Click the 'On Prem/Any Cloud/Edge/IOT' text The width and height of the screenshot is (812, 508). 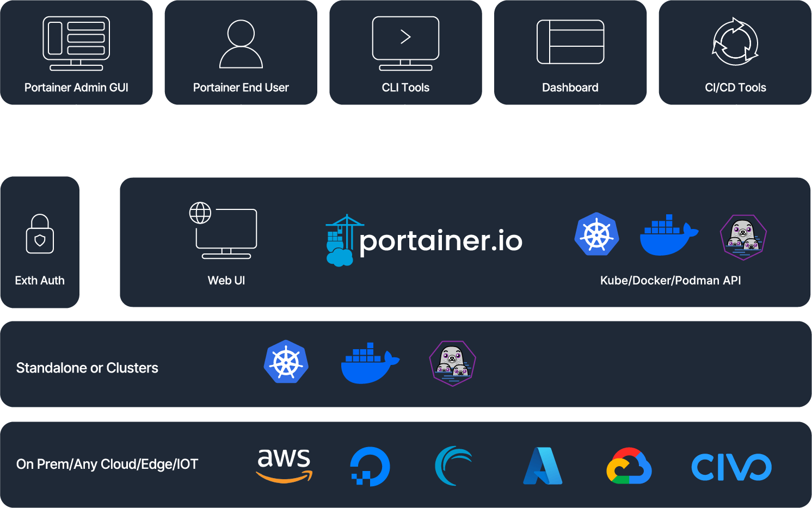[107, 464]
